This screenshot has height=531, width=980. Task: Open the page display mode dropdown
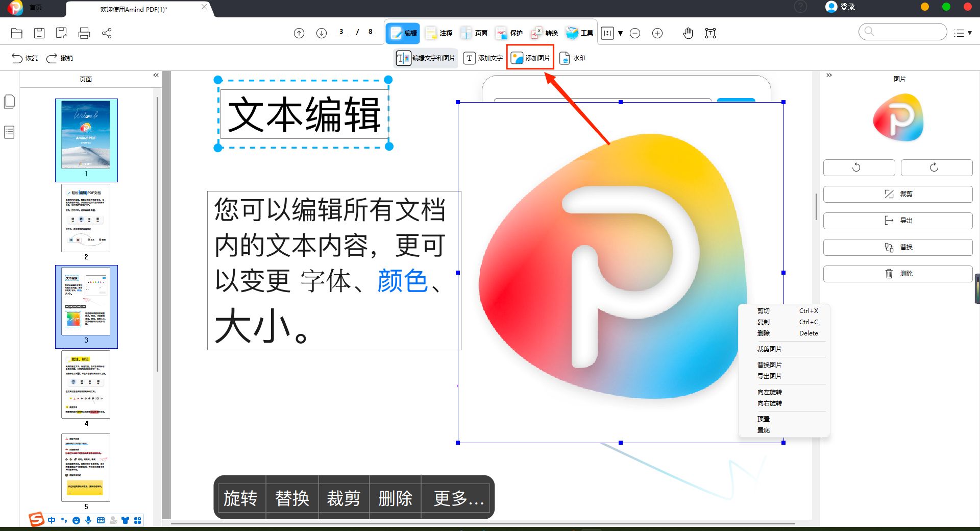(621, 33)
